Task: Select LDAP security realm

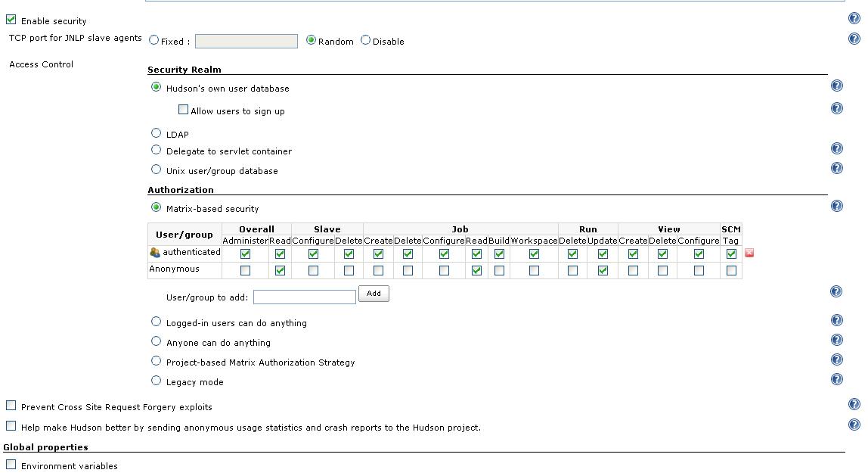Action: (157, 133)
